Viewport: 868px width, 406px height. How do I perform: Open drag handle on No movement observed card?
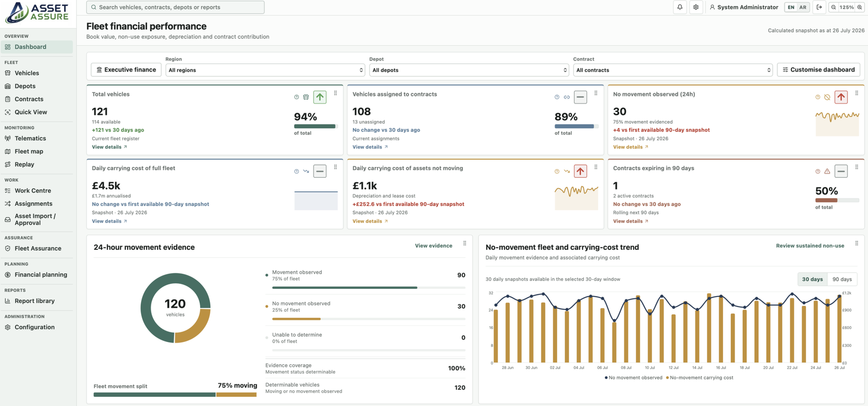(x=857, y=93)
